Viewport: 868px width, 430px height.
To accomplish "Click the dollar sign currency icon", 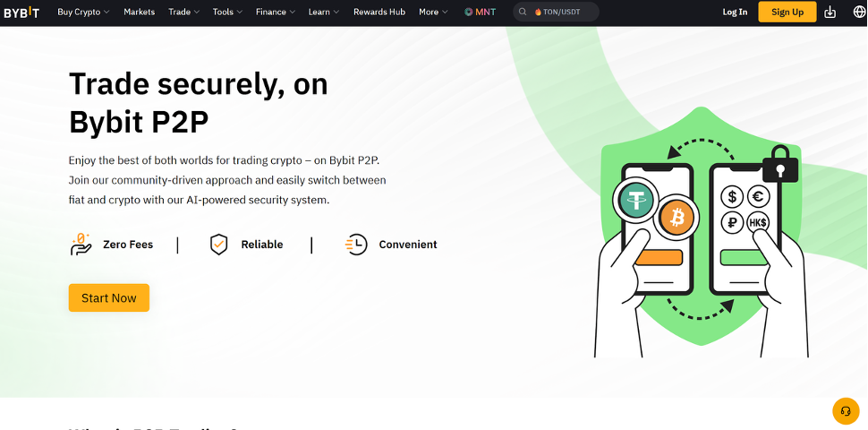I will click(x=732, y=197).
